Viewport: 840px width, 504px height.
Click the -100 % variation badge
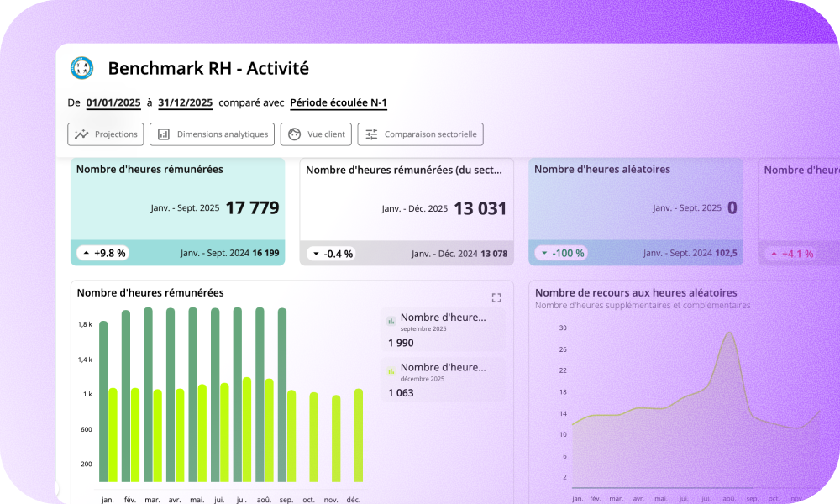(562, 253)
